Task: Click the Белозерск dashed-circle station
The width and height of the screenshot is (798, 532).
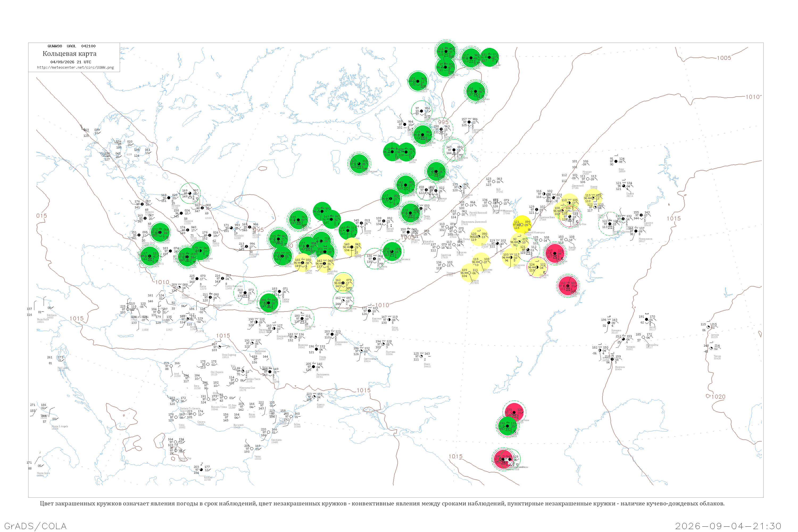Action: pos(454,150)
